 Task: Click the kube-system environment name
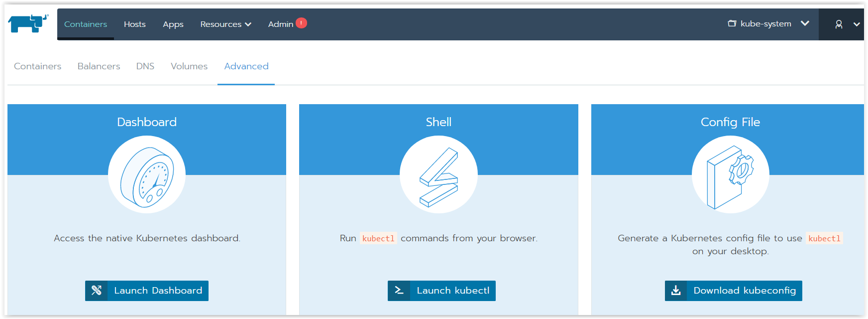[765, 23]
